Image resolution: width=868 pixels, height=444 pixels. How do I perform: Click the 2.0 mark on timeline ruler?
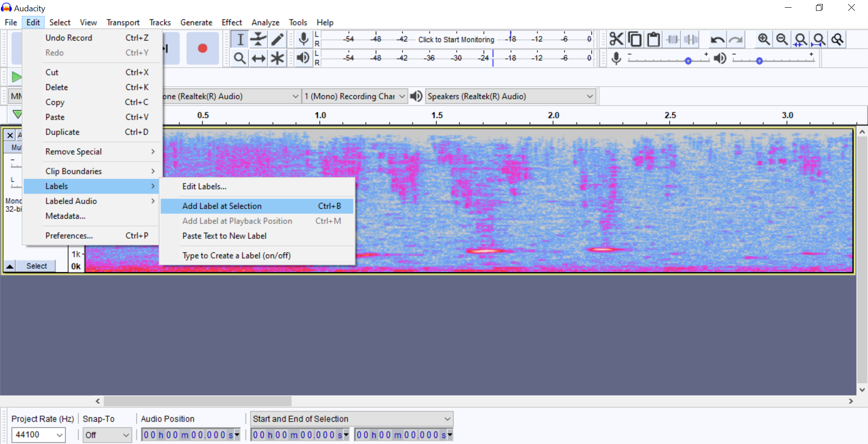point(553,115)
